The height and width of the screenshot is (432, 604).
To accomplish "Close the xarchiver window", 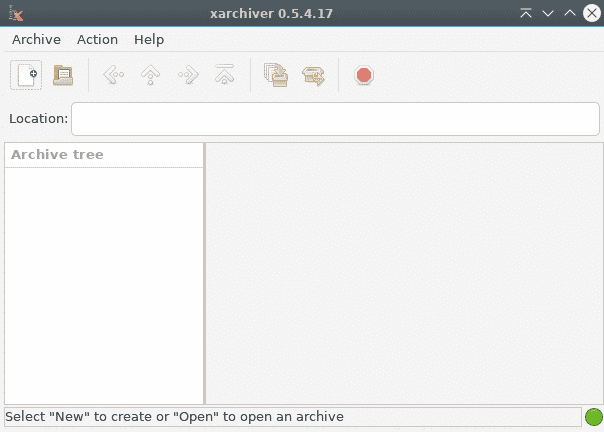I will coord(592,13).
